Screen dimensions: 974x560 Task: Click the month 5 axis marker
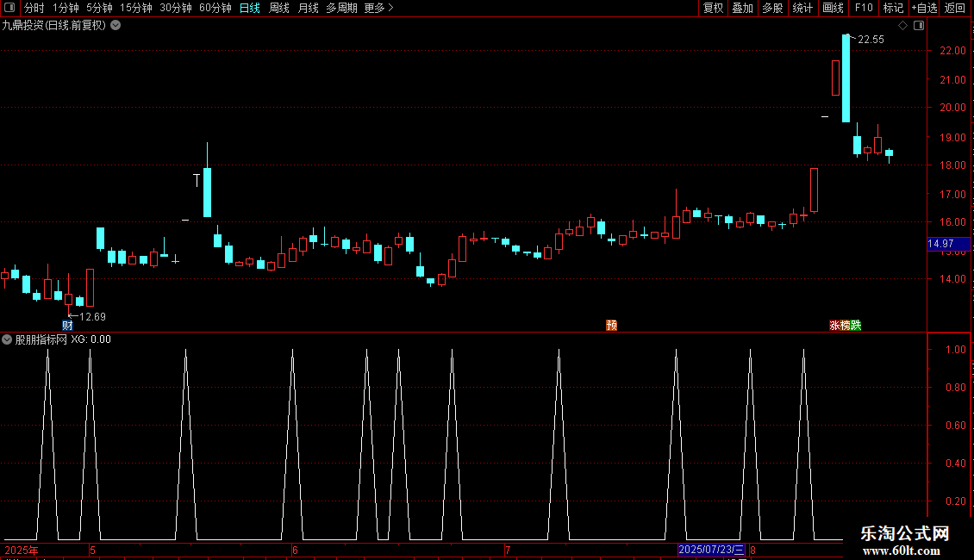92,551
